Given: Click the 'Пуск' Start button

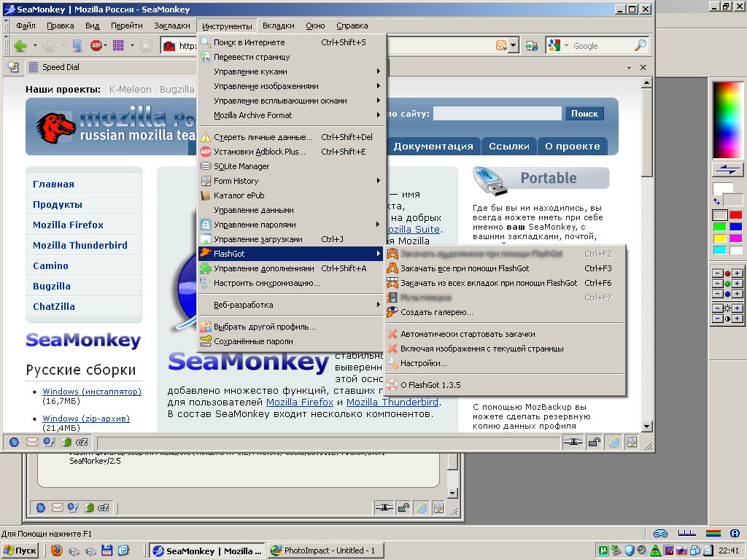Looking at the screenshot, I should 20,551.
